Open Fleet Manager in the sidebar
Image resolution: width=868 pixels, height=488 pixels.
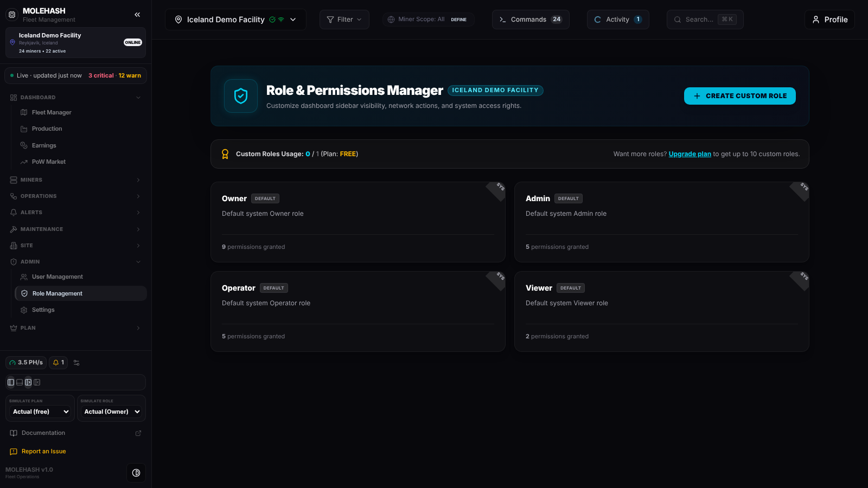81,112
